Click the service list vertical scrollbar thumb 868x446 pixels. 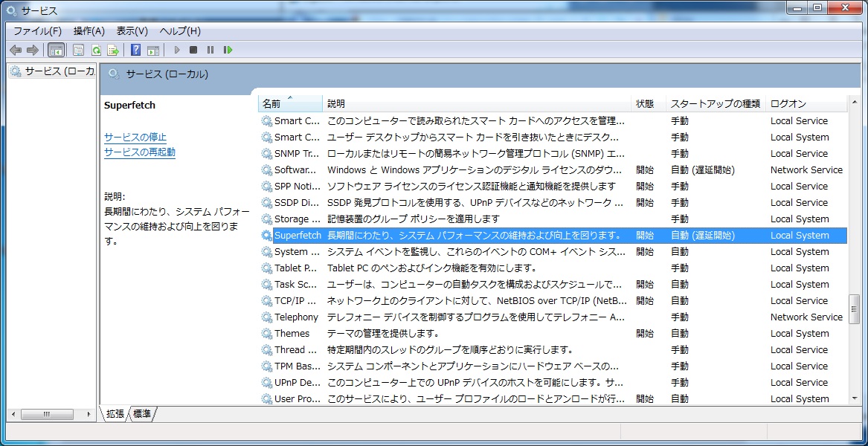tap(854, 308)
